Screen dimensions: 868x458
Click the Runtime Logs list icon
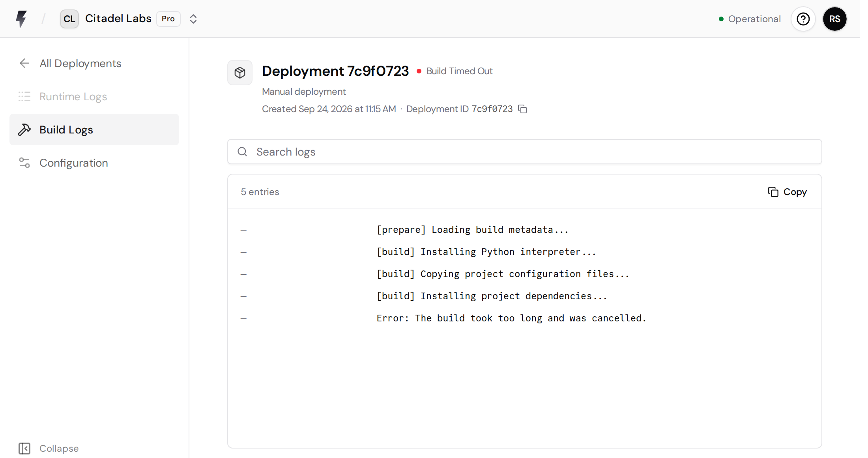(24, 96)
